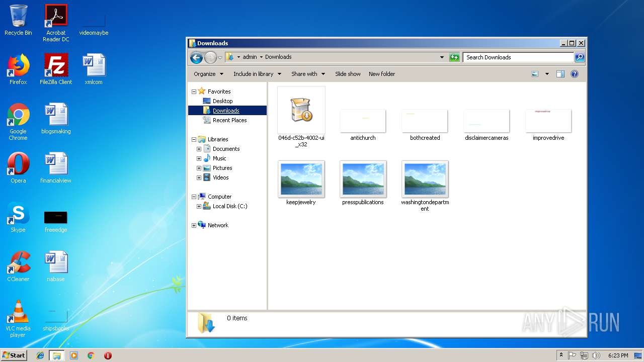Create a New folder
The height and width of the screenshot is (362, 644).
tap(382, 74)
